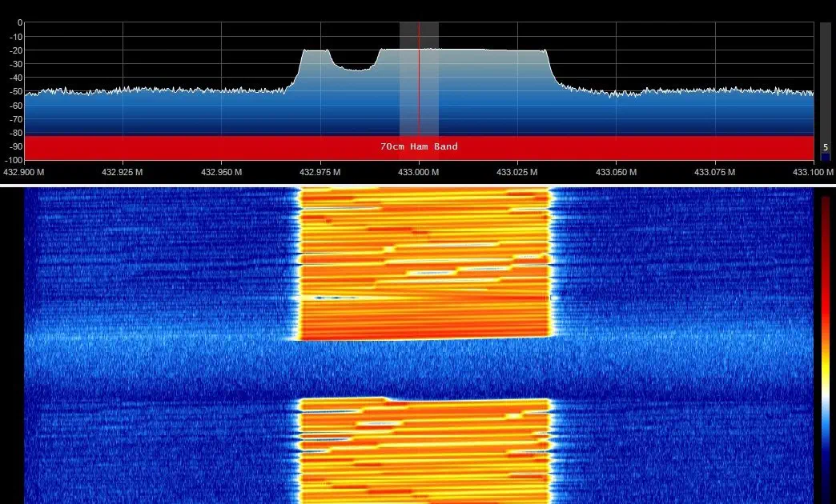Click the 433.100 M frequency label
836x504 pixels.
813,172
